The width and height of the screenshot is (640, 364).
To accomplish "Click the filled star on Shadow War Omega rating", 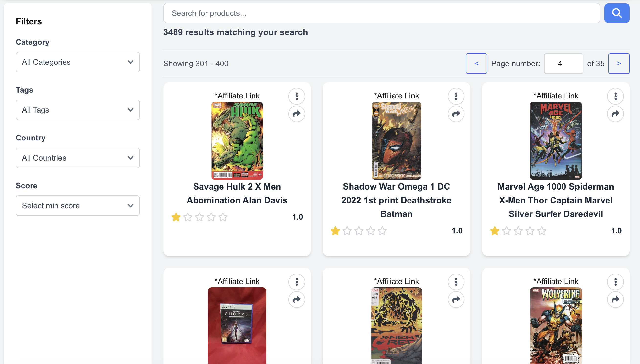I will coord(335,231).
